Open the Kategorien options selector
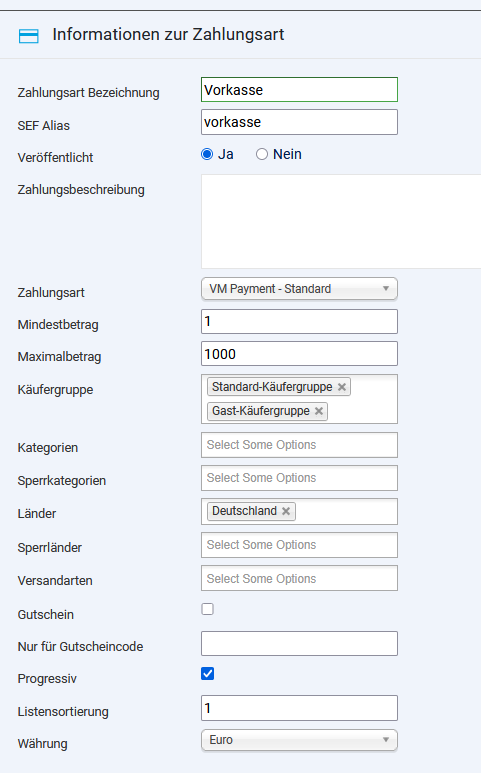481x773 pixels. click(299, 445)
